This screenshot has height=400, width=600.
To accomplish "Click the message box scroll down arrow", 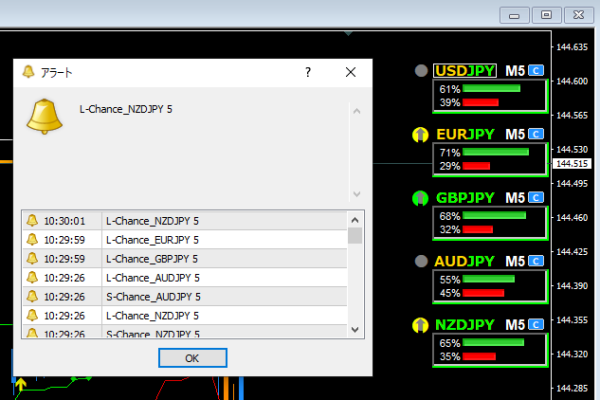I will 354,194.
